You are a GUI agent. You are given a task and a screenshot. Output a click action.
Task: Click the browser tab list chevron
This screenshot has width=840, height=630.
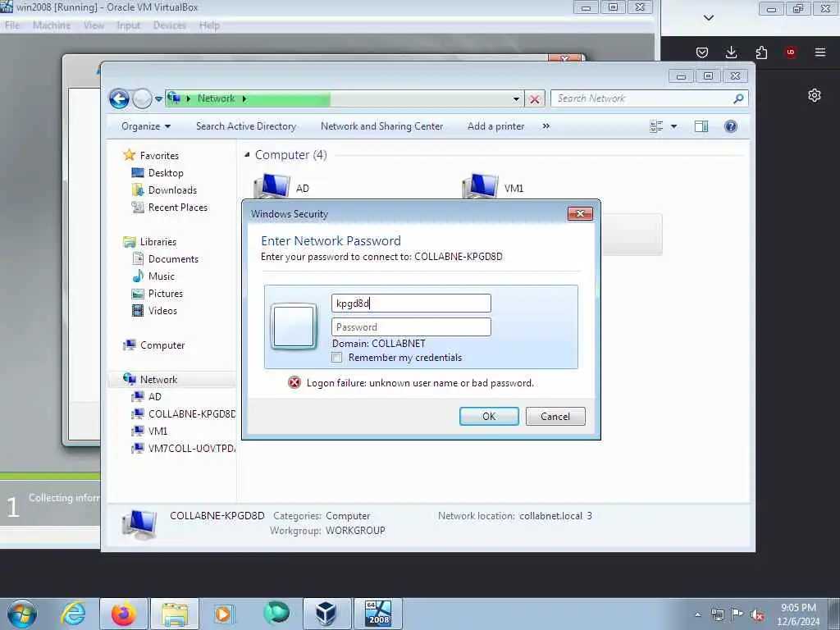708,18
